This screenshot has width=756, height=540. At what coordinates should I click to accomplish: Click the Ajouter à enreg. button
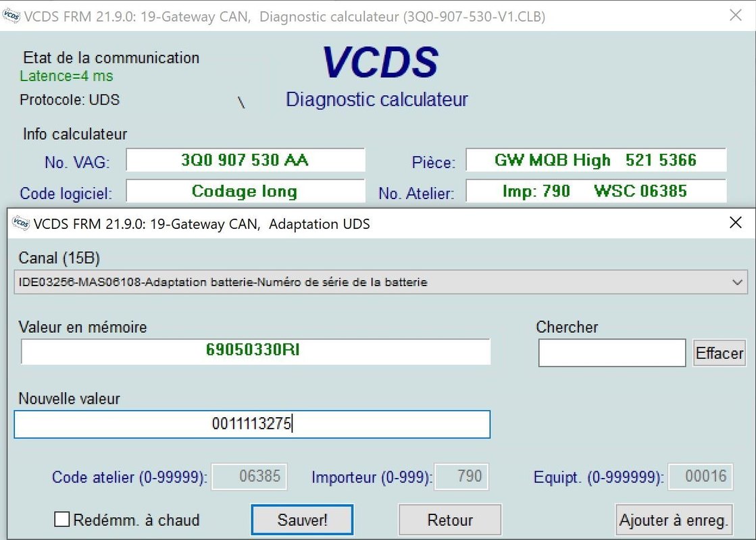(674, 520)
